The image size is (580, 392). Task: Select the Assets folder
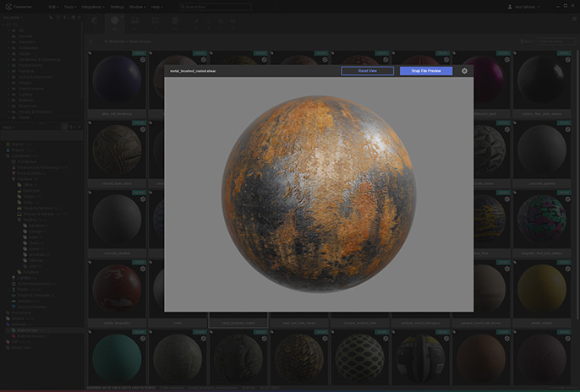(25, 53)
